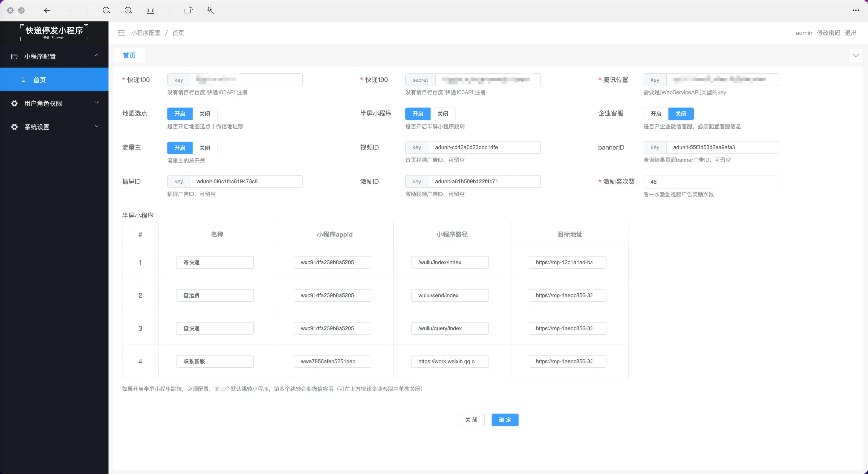This screenshot has height=474, width=868.
Task: Click the 激励ID input field
Action: click(484, 181)
